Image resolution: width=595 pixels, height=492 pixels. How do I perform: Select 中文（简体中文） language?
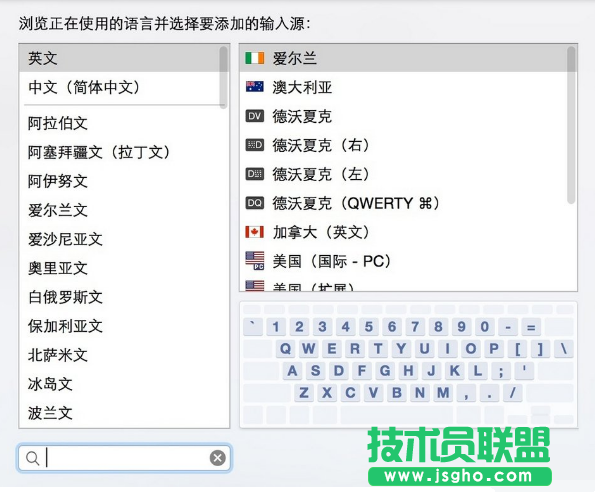(124, 88)
